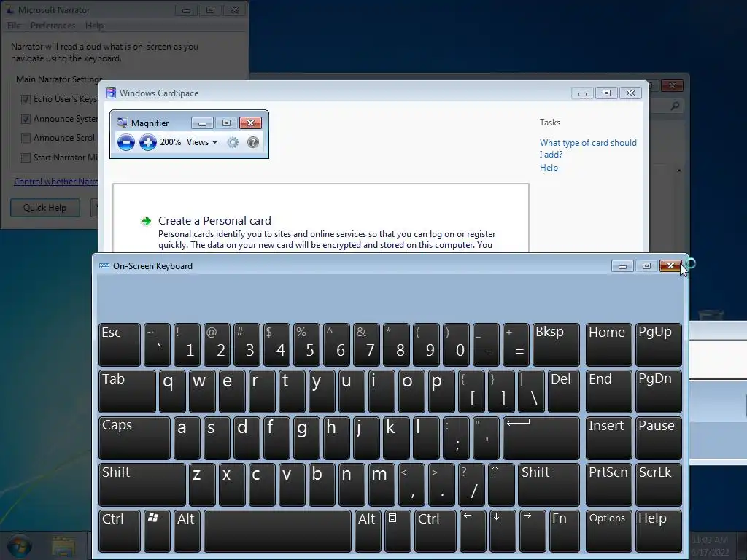This screenshot has width=747, height=560.
Task: Open What type of card should I add link
Action: click(x=588, y=149)
